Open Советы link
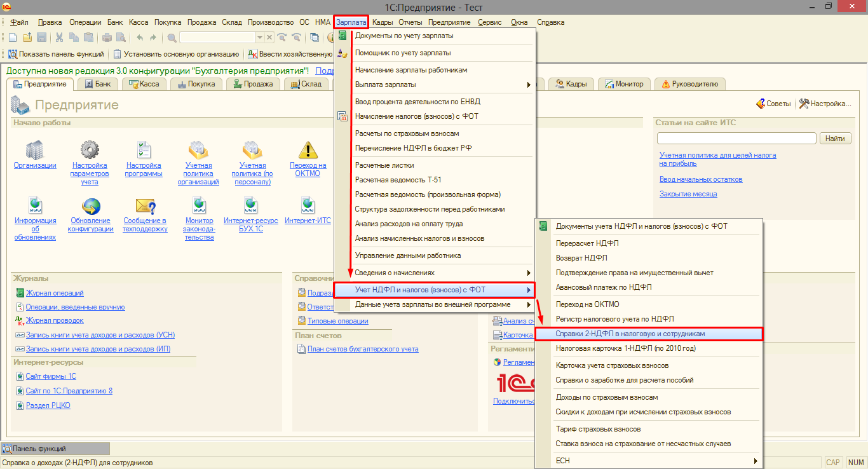868x469 pixels. (x=773, y=104)
